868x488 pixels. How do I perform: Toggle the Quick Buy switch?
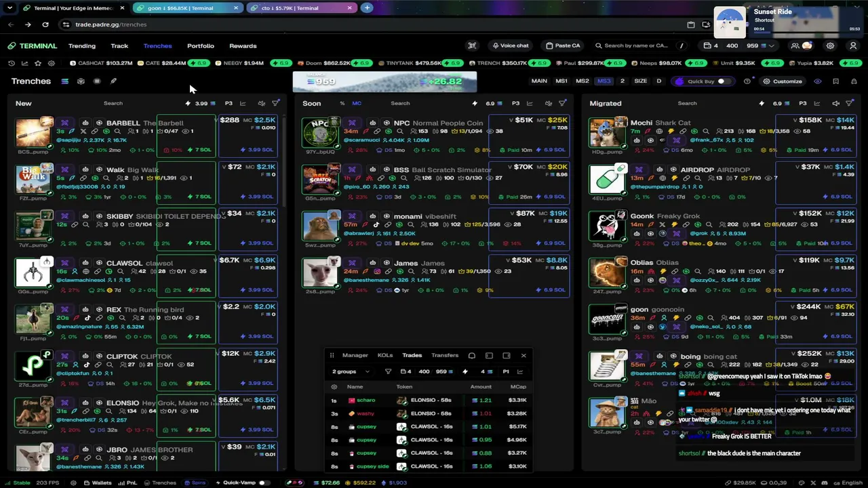[x=723, y=81]
